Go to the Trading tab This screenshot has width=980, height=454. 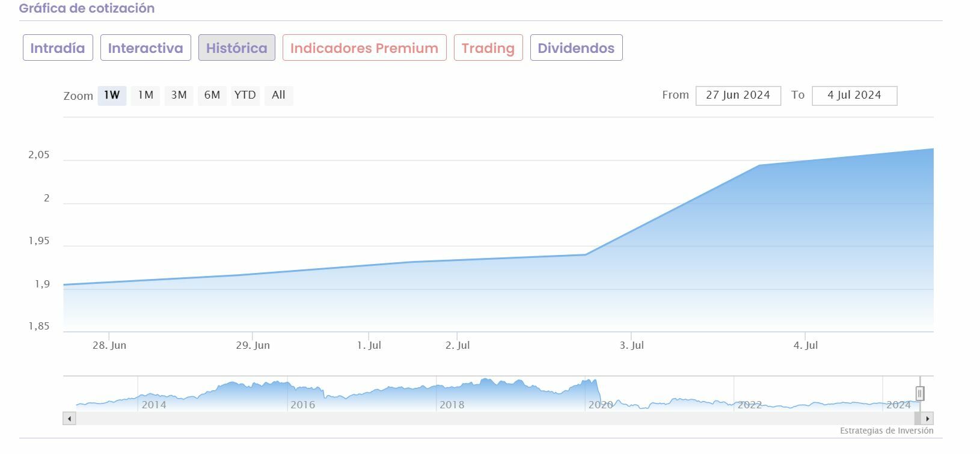[488, 48]
